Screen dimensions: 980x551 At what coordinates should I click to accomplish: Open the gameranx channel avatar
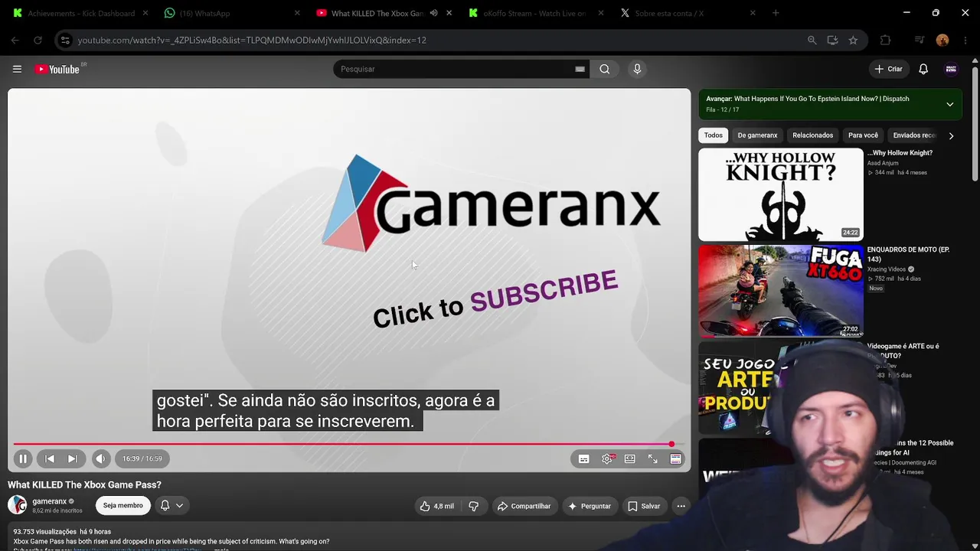[x=17, y=505]
